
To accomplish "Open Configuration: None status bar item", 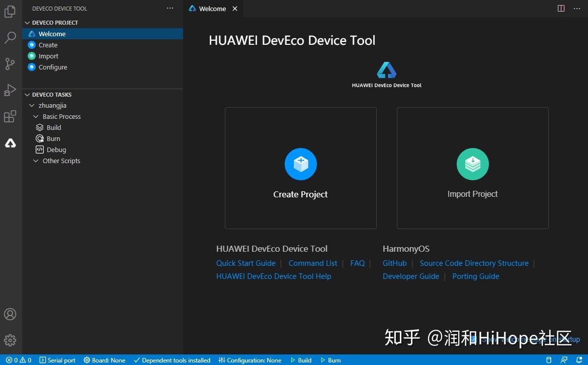I will pos(250,360).
